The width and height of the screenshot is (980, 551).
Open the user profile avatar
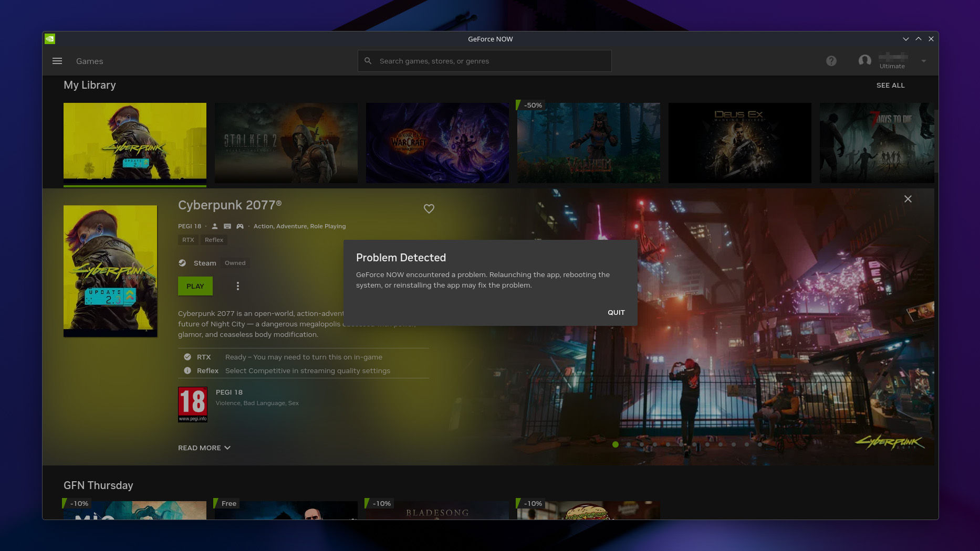[x=864, y=61]
